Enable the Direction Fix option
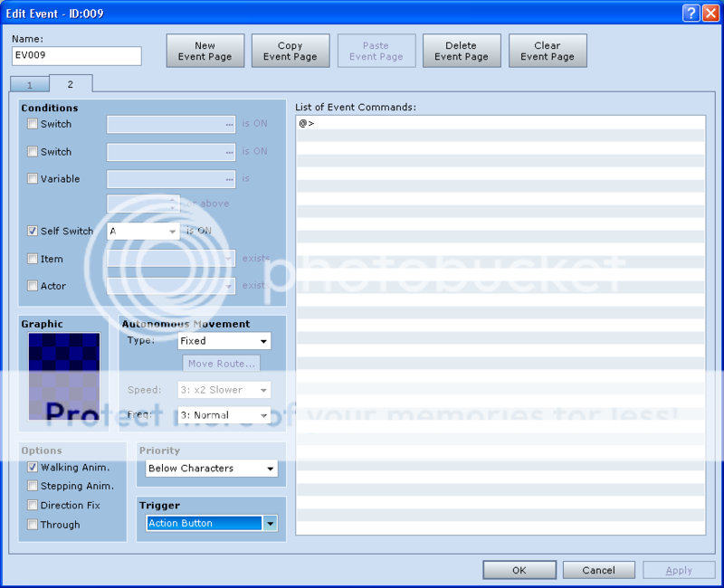Screen dimensions: 724x588 pos(33,506)
